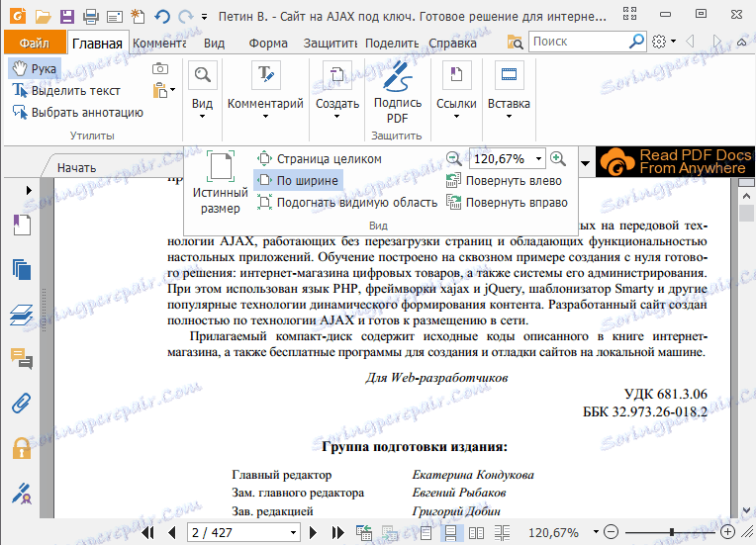Image resolution: width=756 pixels, height=545 pixels.
Task: Select the По ширине fit option
Action: coord(298,180)
